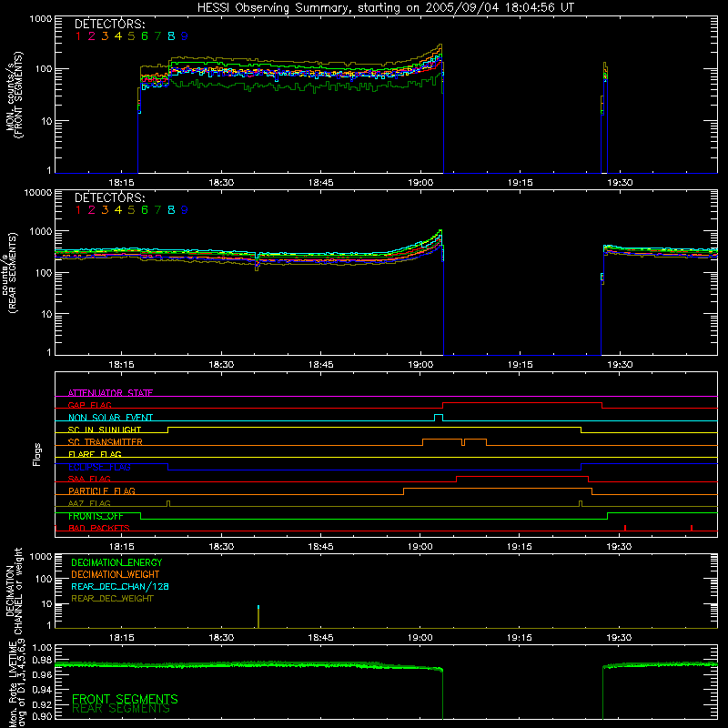The width and height of the screenshot is (728, 728).
Task: Click the HESSI Observing Summary title text
Action: [x=386, y=8]
